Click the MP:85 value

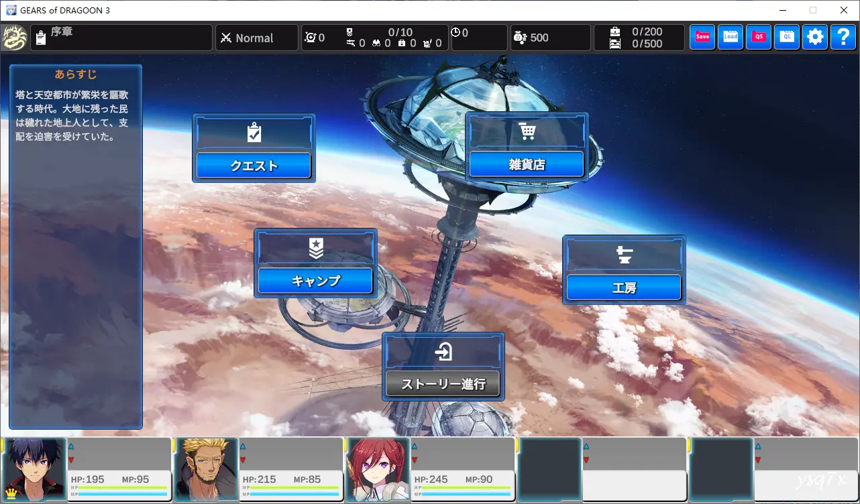coord(307,480)
